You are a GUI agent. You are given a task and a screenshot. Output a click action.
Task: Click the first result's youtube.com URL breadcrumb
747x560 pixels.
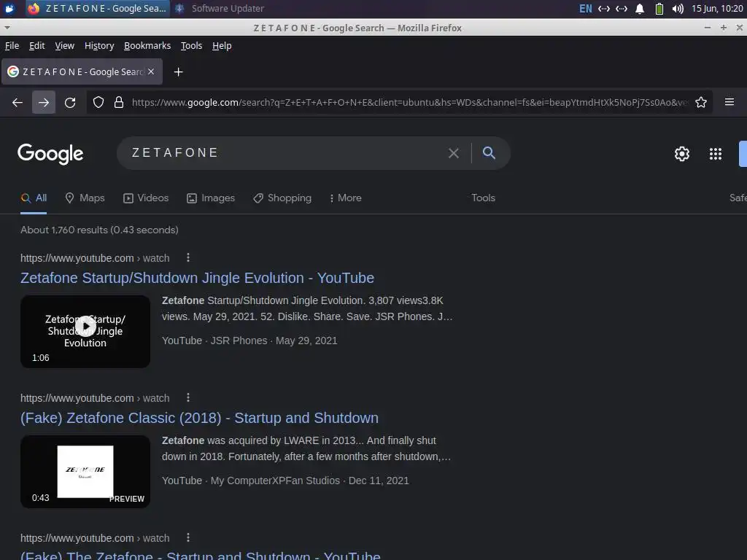coord(95,258)
